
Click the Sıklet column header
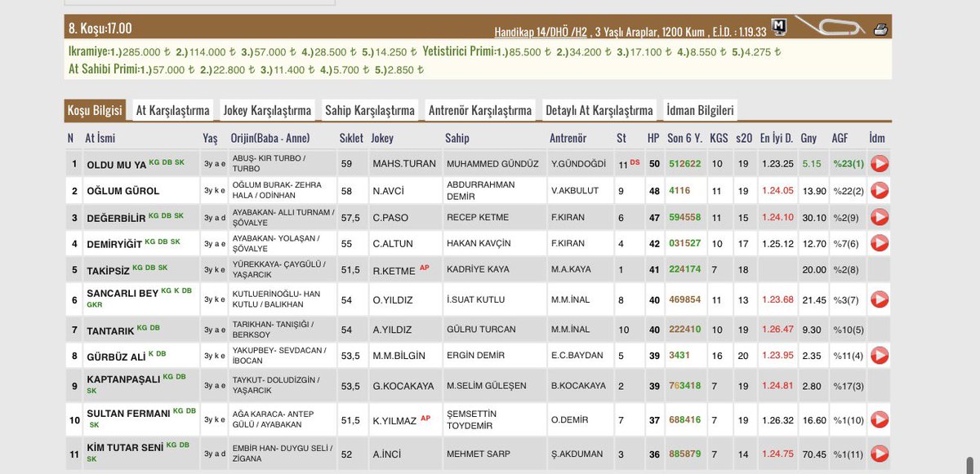click(x=351, y=139)
